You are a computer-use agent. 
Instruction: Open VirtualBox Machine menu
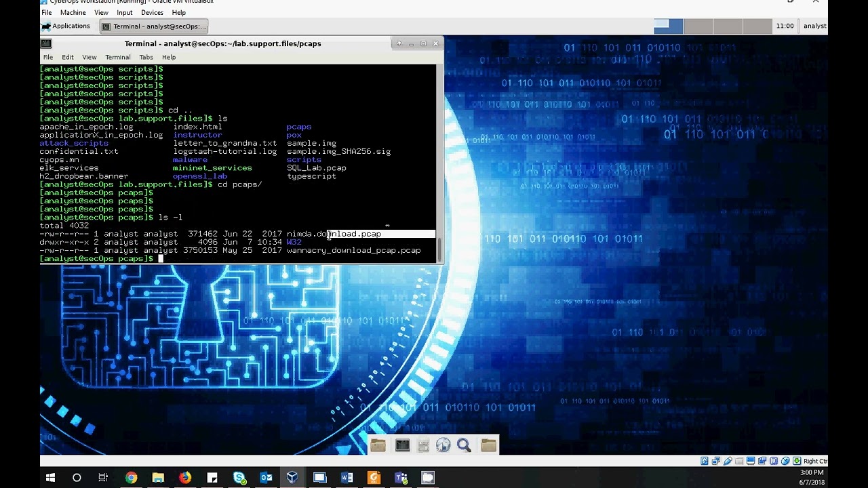[73, 12]
